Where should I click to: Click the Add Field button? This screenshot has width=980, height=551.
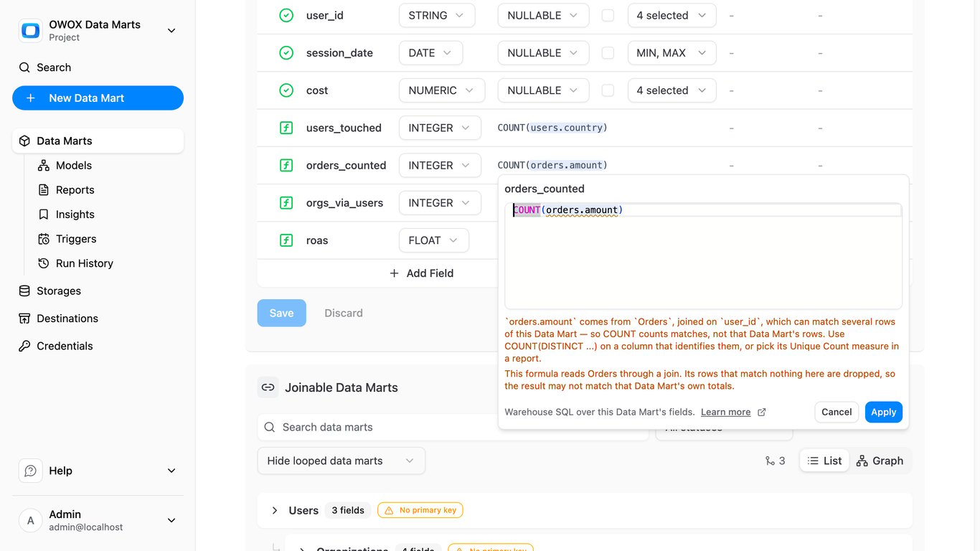click(x=421, y=273)
